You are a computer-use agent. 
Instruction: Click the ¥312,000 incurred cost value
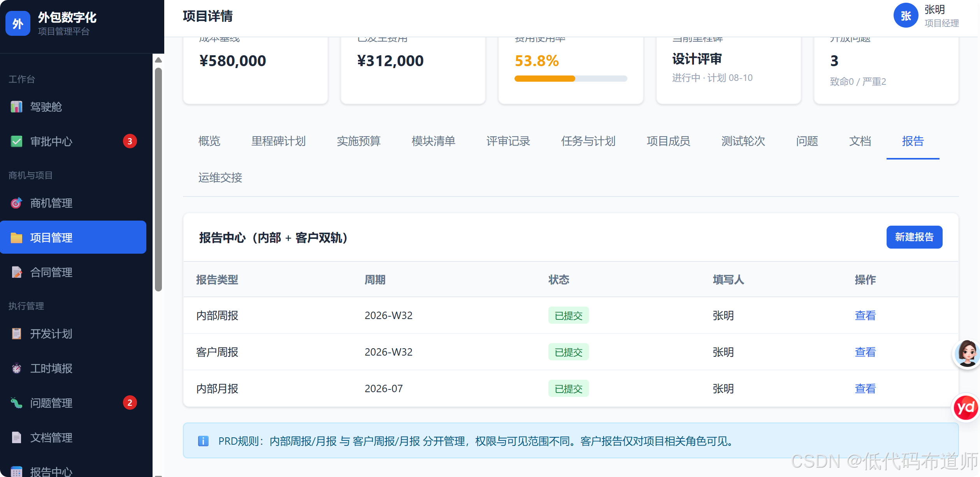click(390, 61)
